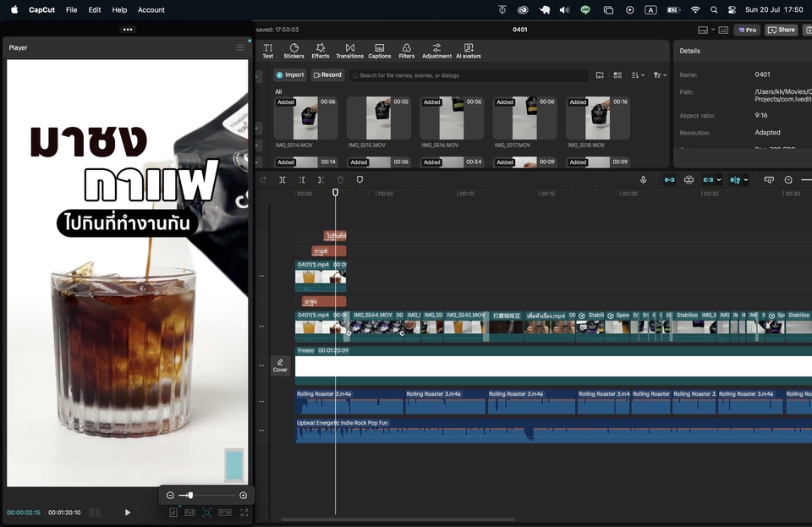Image resolution: width=812 pixels, height=527 pixels.
Task: Open the AI avatars panel
Action: coord(469,51)
